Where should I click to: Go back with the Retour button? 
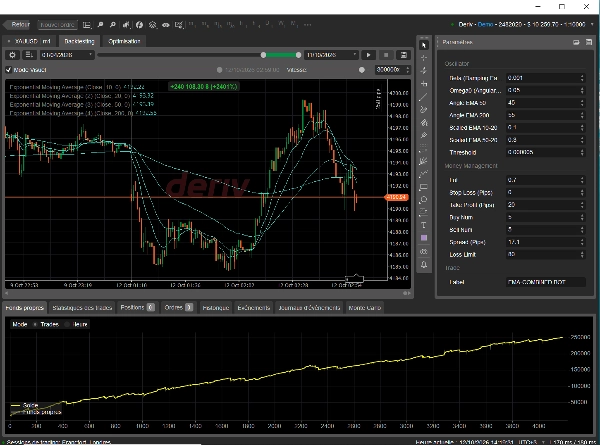[18, 24]
